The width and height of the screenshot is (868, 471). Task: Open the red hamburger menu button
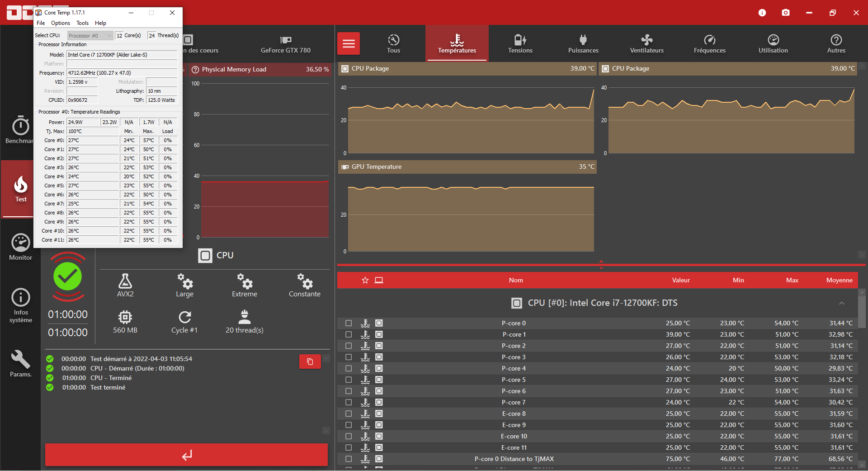tap(349, 43)
